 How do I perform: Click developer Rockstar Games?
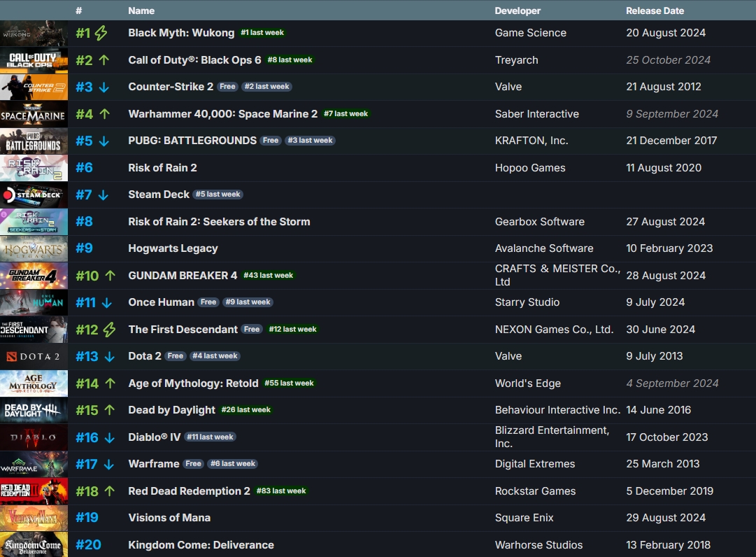click(535, 491)
